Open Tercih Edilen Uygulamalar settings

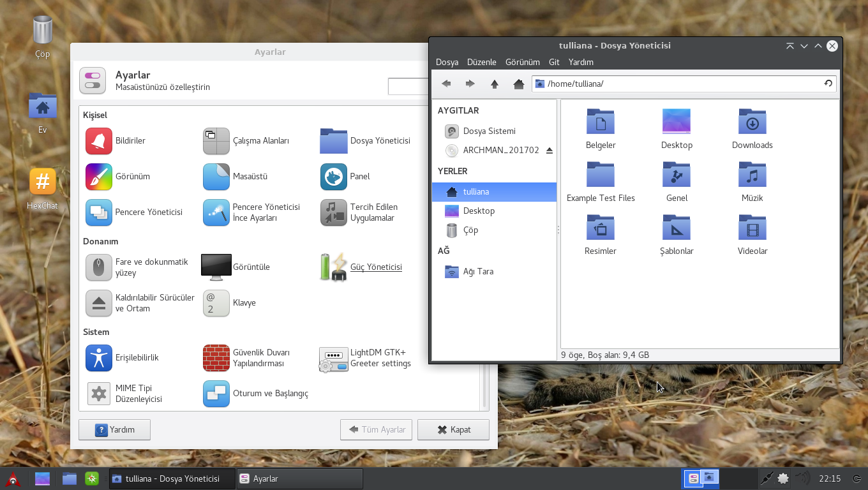pos(359,212)
